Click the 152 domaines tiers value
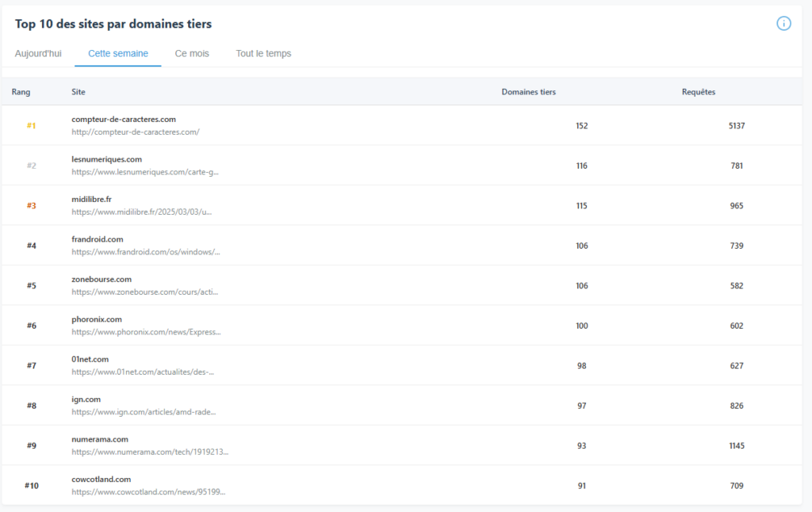The width and height of the screenshot is (812, 512). 581,126
